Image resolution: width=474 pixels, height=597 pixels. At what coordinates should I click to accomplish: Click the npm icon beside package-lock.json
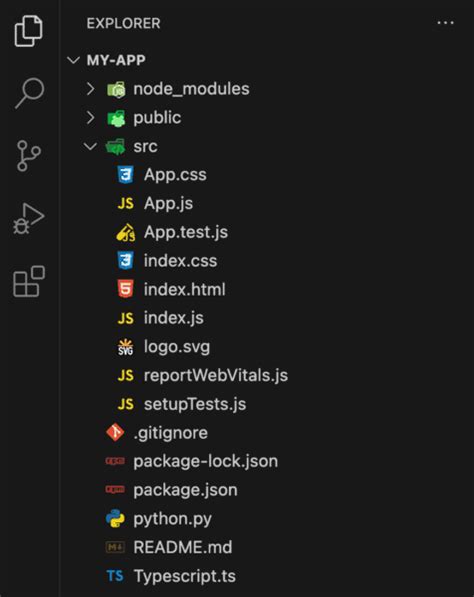pyautogui.click(x=115, y=461)
